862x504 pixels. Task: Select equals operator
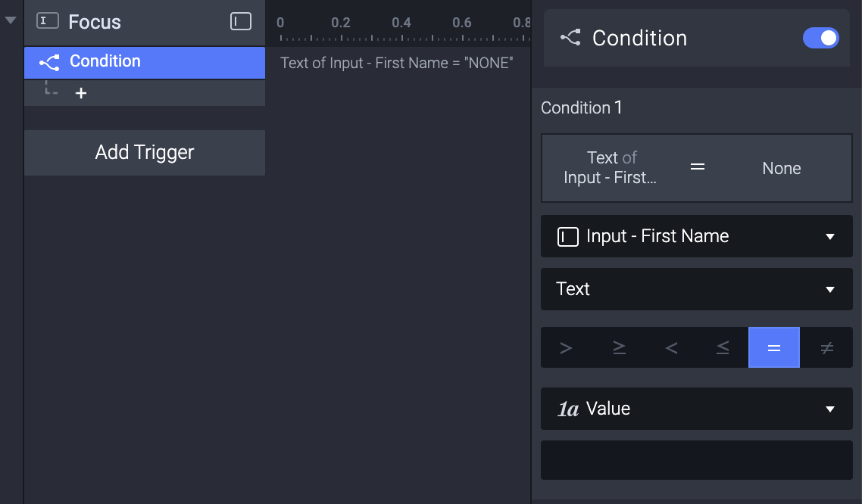[774, 347]
